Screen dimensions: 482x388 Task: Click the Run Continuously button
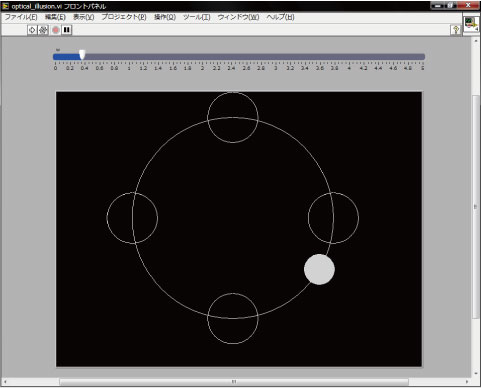(43, 30)
